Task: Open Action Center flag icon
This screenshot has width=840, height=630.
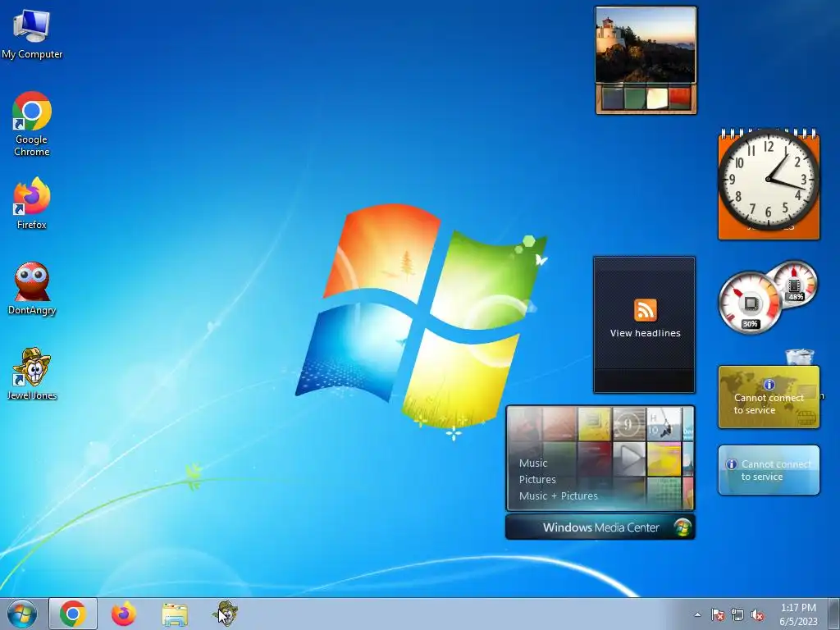Action: click(718, 614)
